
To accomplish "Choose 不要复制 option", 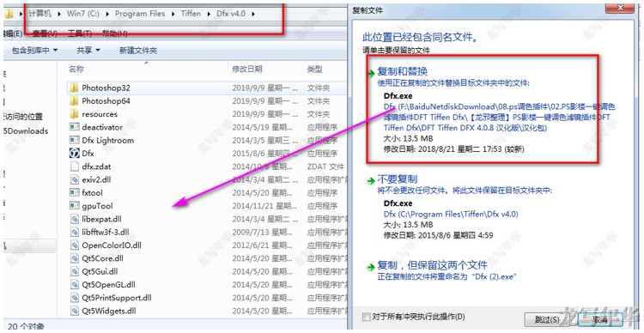I will coord(398,179).
